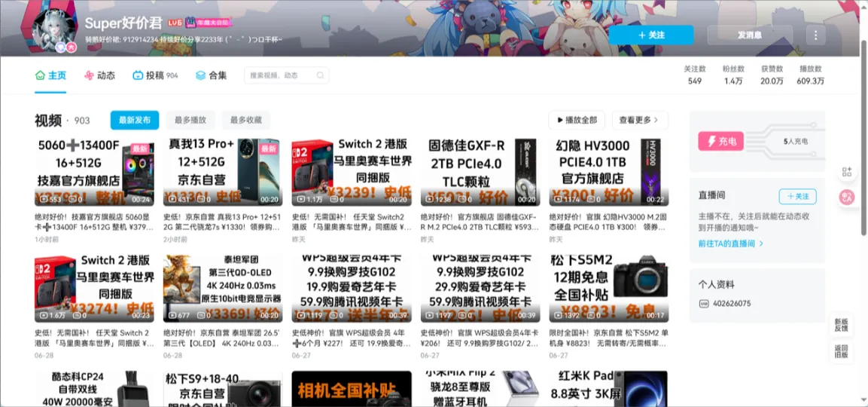Image resolution: width=868 pixels, height=407 pixels.
Task: Switch to the 主页 home tab
Action: click(50, 75)
